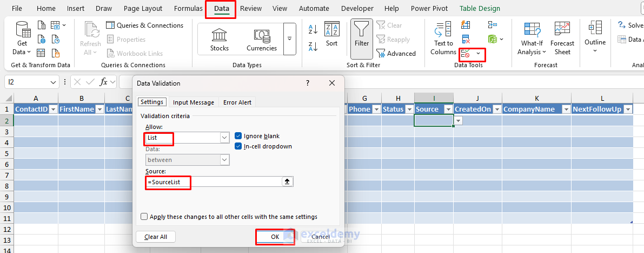Viewport: 644px width, 253px height.
Task: Click the From Web icon
Action: 42,40
